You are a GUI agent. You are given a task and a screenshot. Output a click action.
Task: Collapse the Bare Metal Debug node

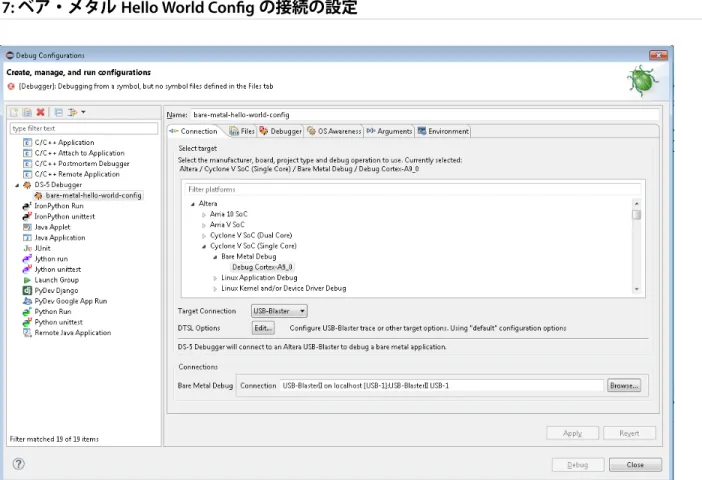pos(215,257)
